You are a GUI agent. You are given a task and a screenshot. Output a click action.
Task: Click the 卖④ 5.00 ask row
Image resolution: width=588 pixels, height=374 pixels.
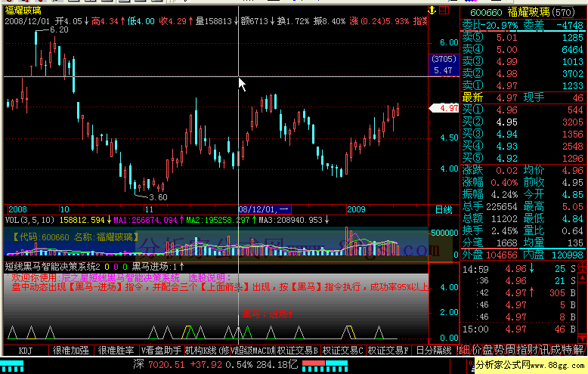[x=523, y=49]
